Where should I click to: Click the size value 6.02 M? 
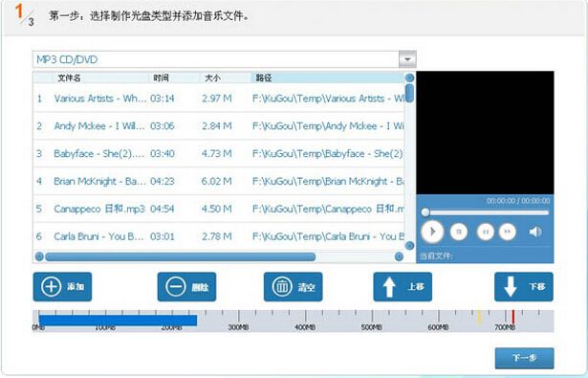click(x=216, y=181)
